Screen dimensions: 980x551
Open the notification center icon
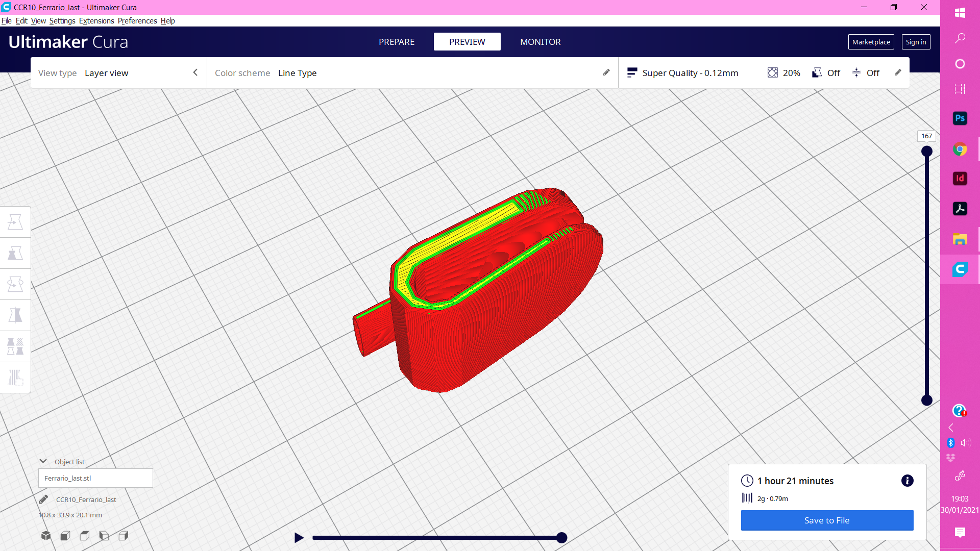tap(960, 533)
